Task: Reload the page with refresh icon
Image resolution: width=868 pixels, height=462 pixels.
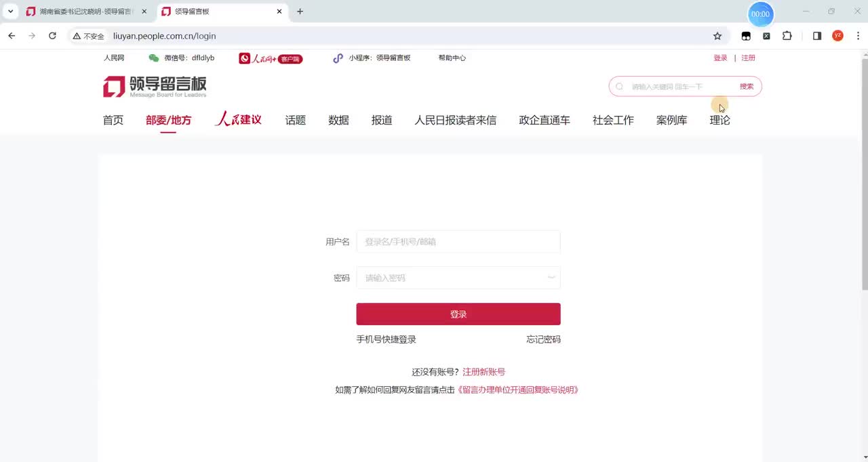Action: 52,36
